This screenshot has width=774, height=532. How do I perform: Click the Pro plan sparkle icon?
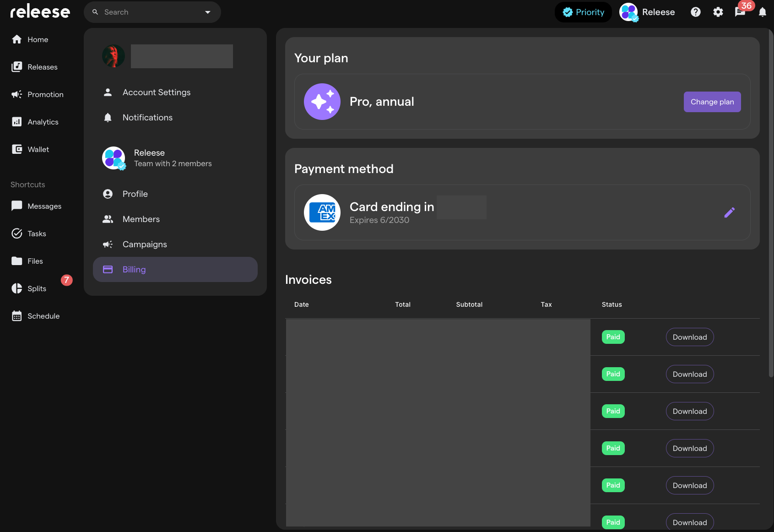322,102
